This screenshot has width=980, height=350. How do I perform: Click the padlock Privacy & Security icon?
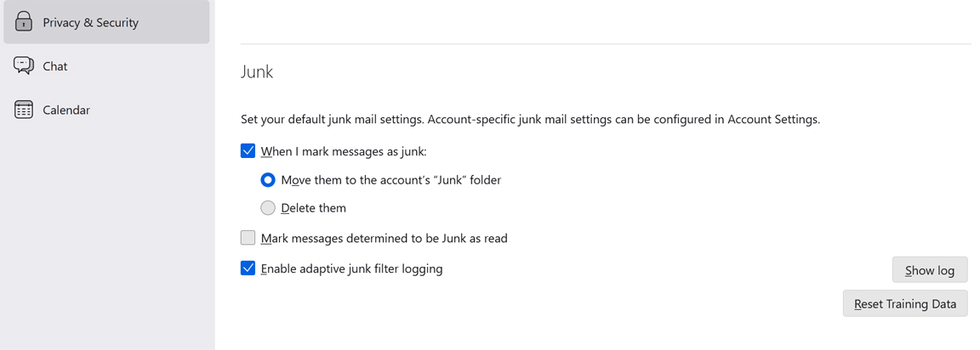pyautogui.click(x=23, y=22)
